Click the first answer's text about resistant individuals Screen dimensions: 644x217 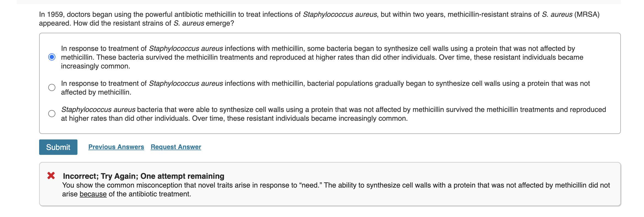click(x=248, y=57)
